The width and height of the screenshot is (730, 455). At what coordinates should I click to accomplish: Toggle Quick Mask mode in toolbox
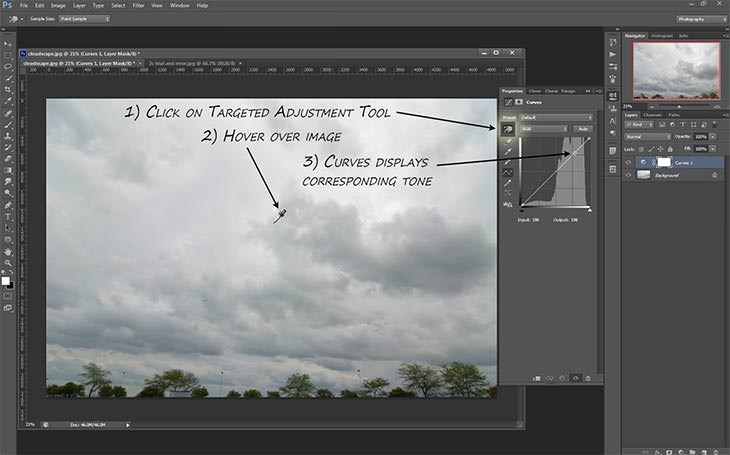tap(8, 296)
